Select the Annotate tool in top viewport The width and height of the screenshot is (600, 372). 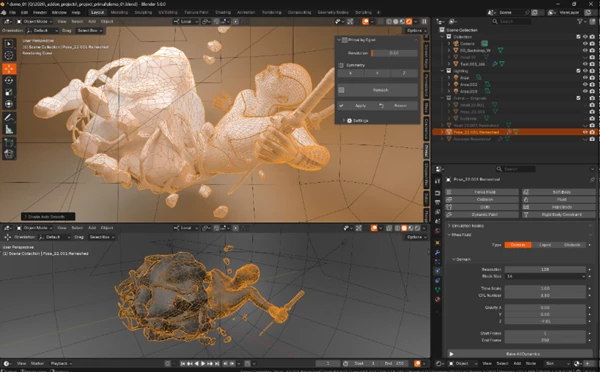click(x=9, y=117)
